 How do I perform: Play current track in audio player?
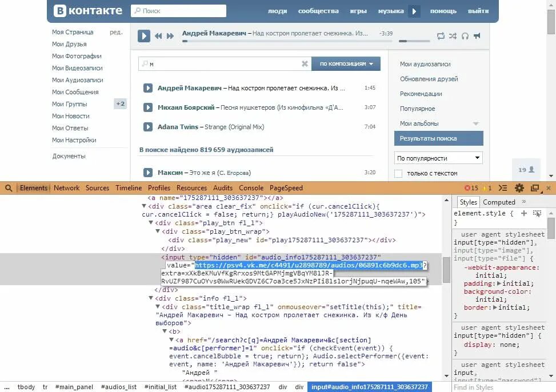pos(144,36)
